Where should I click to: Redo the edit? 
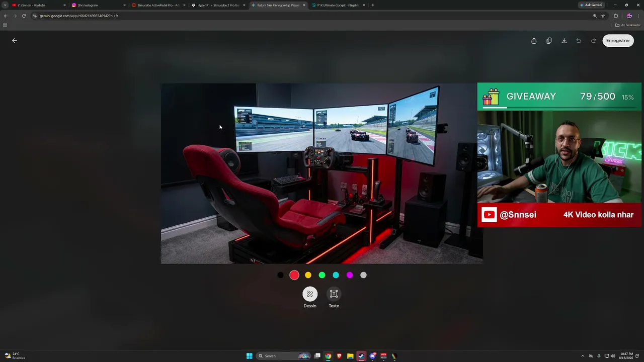(594, 41)
